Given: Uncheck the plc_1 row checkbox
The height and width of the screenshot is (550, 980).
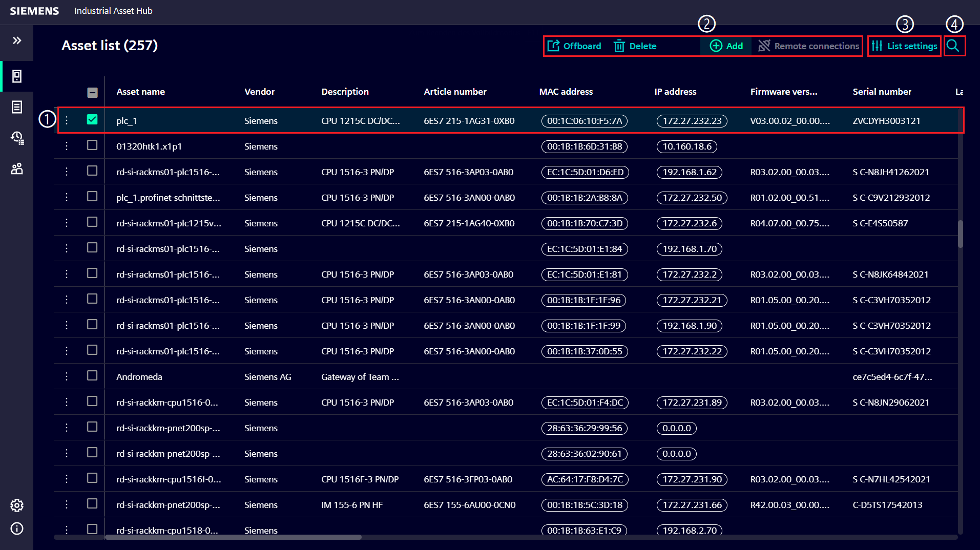Looking at the screenshot, I should 92,120.
